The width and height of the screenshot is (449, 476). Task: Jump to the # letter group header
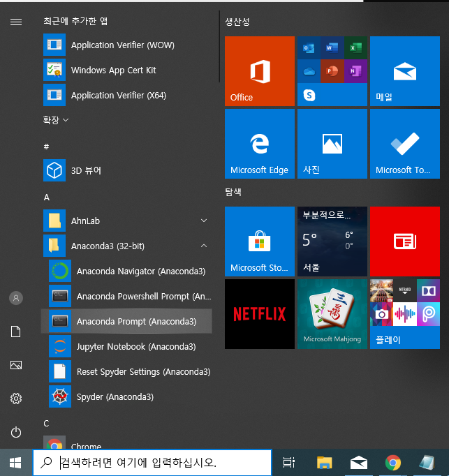(46, 147)
